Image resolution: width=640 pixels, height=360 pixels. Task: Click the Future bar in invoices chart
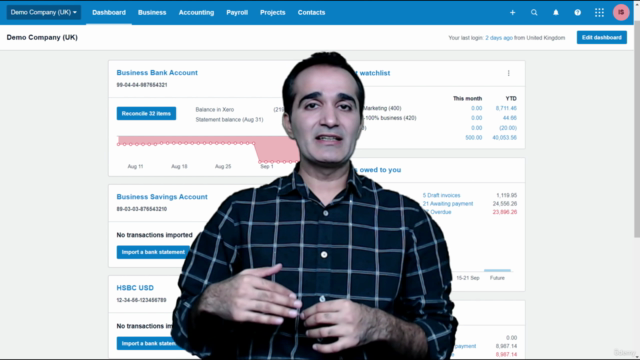click(x=497, y=270)
